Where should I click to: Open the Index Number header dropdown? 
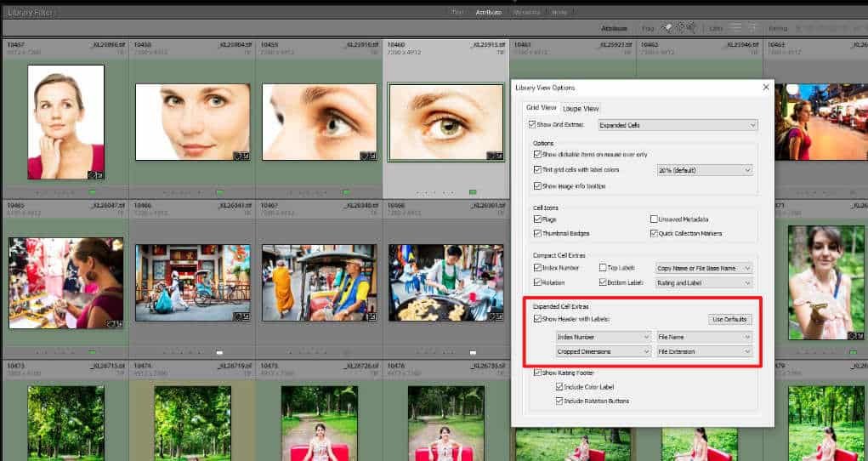pos(603,337)
